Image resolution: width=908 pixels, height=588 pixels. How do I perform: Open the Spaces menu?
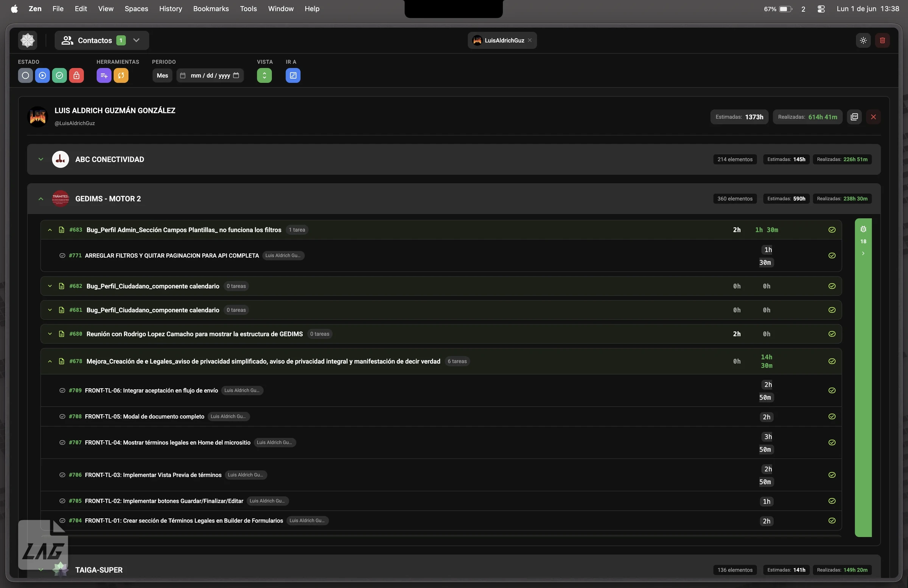tap(136, 8)
